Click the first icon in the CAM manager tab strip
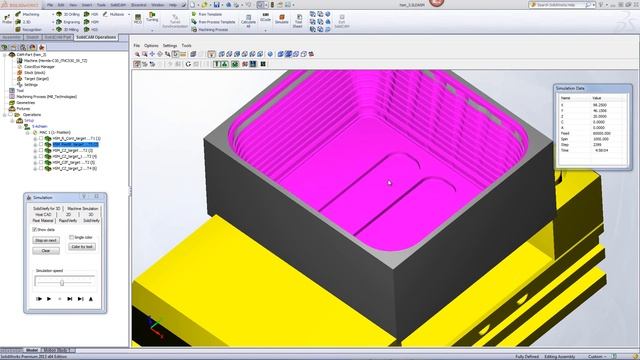Image resolution: width=640 pixels, height=360 pixels. coord(5,47)
